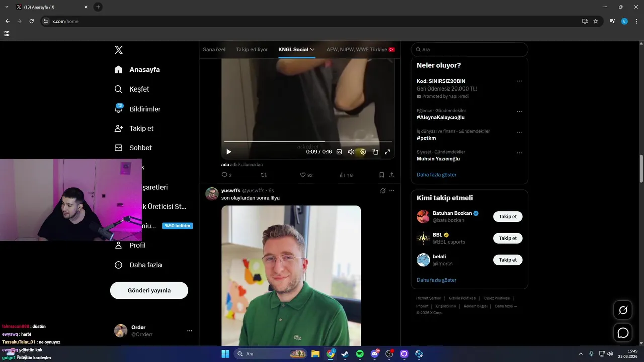Open Windows Start menu
Viewport: 644px width, 362px height.
(x=225, y=354)
